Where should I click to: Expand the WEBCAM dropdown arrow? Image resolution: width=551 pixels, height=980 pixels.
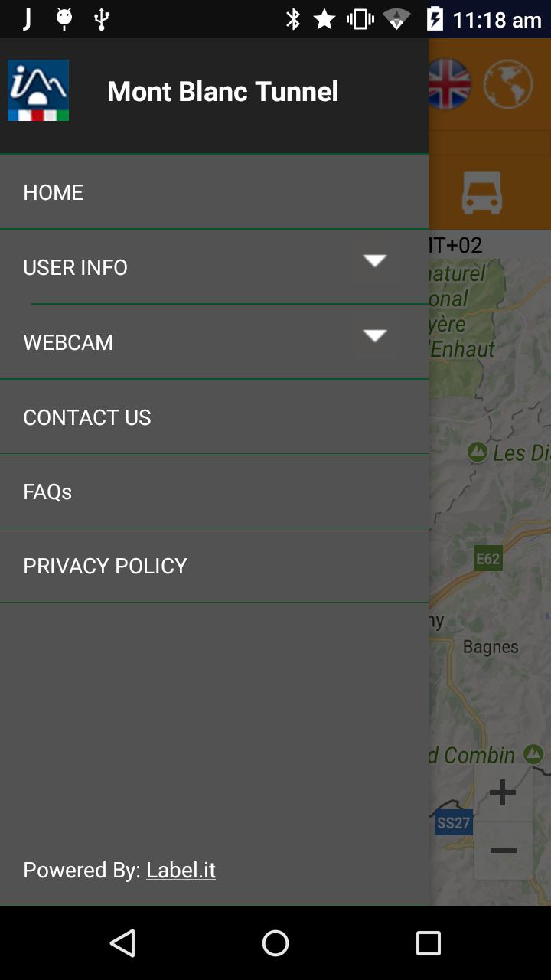[x=374, y=335]
